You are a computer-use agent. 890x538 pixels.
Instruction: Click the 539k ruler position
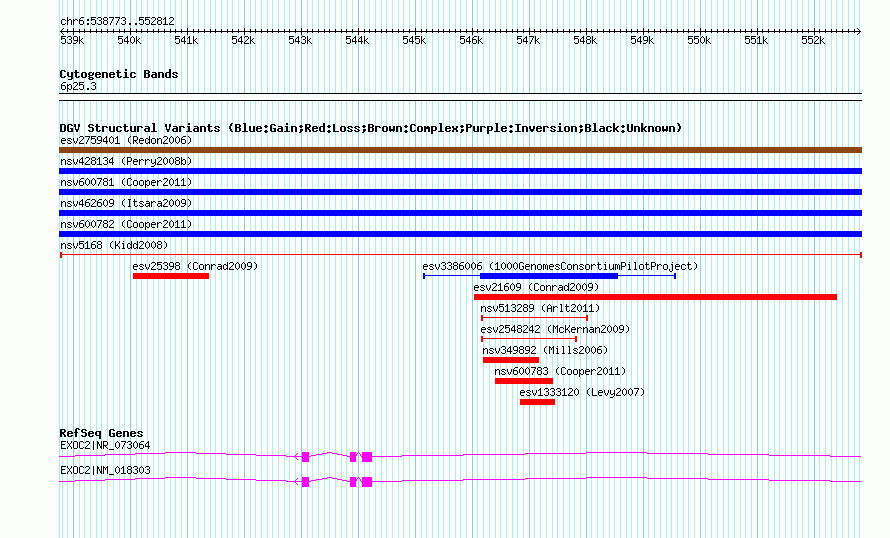coord(72,40)
